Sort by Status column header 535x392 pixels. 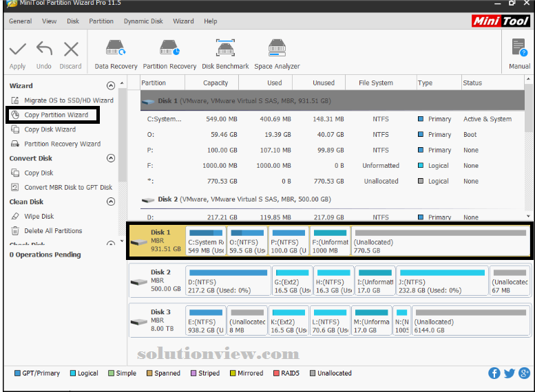coord(492,83)
